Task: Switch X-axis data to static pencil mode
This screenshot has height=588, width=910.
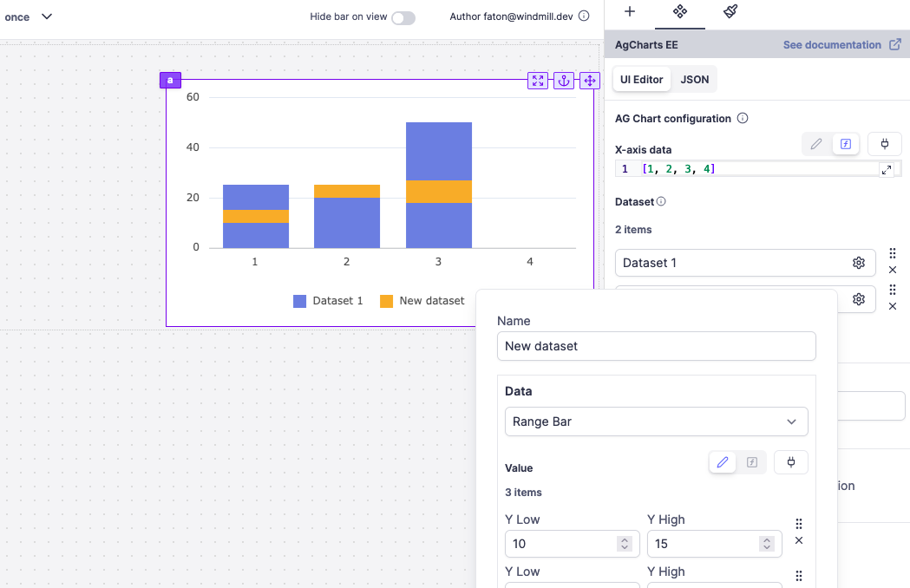Action: click(x=816, y=144)
